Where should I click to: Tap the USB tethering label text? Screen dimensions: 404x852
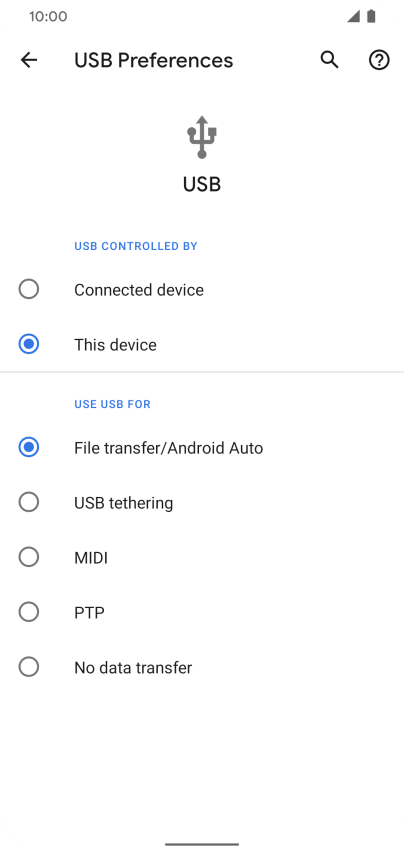click(x=124, y=503)
